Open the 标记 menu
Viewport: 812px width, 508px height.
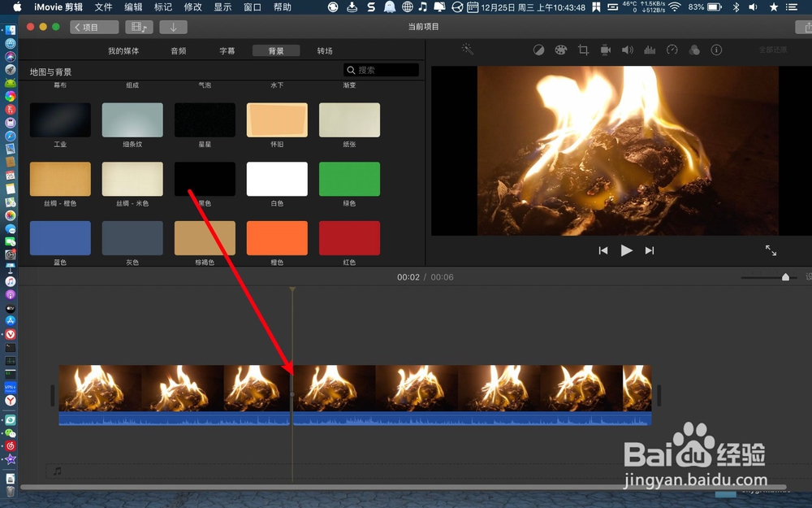tap(163, 7)
